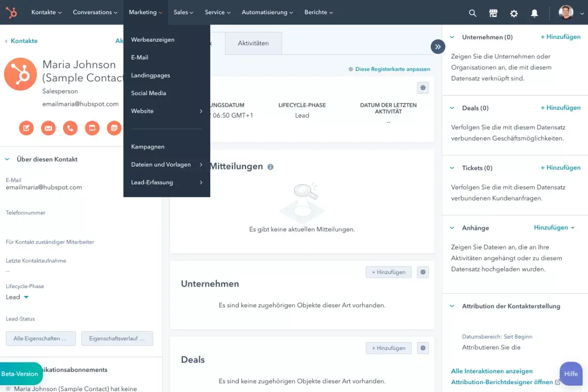Image resolution: width=588 pixels, height=392 pixels.
Task: Click the search icon in the top bar
Action: [472, 13]
